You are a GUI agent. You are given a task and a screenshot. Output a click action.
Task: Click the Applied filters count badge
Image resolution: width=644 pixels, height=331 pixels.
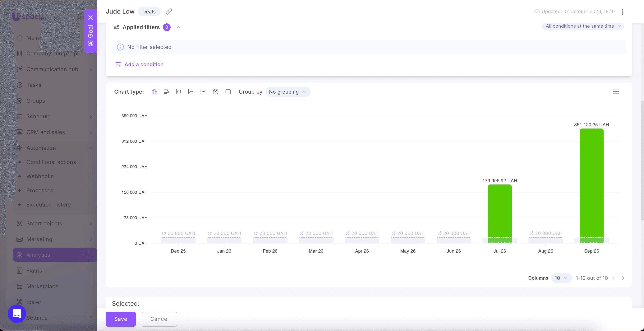[x=167, y=27]
